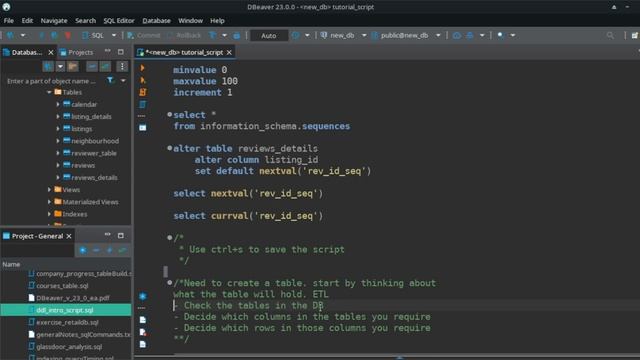Open dropdown arrow beside public@new_db schema

tap(438, 36)
